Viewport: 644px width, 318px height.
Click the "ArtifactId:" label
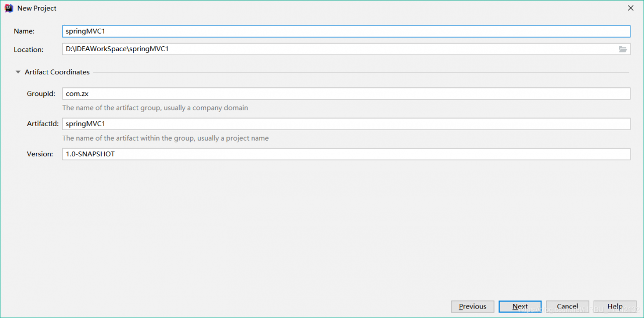click(x=43, y=124)
